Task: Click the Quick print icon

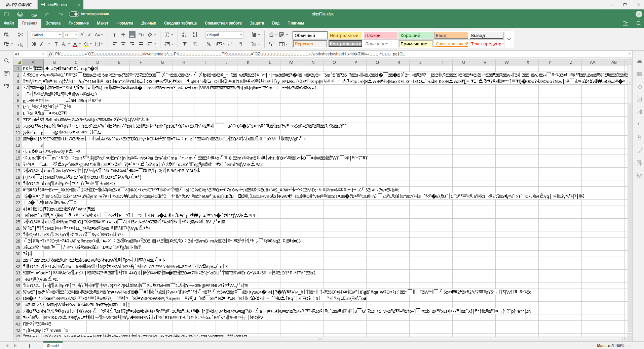Action: coord(34,14)
